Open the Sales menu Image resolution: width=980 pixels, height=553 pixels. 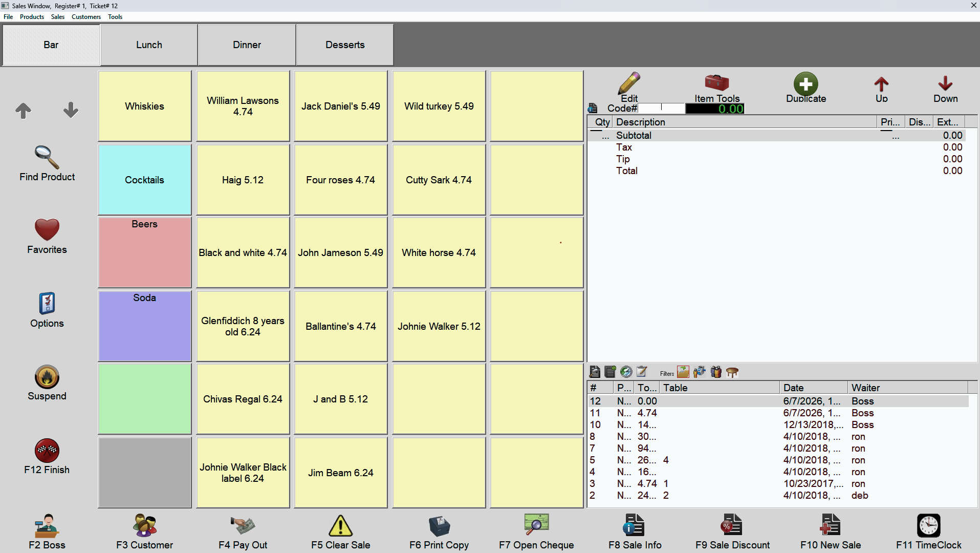[58, 16]
